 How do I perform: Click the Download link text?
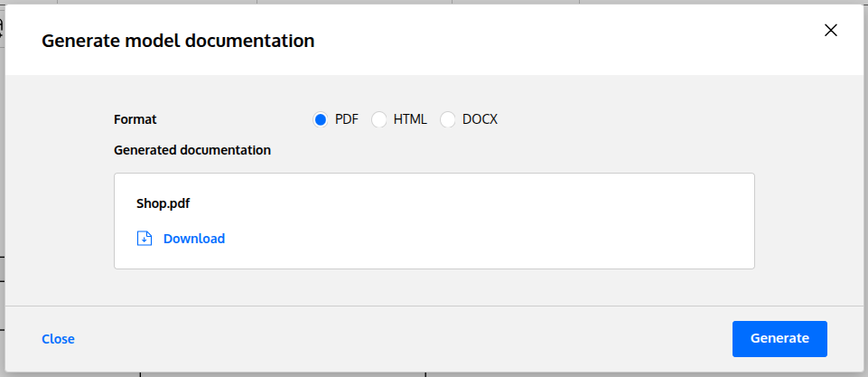[193, 239]
